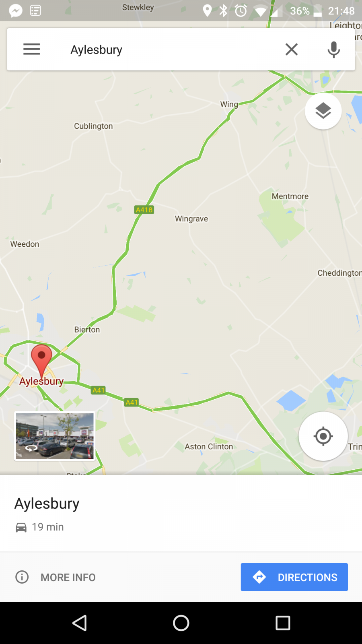Tap the Android home circle button

click(x=181, y=623)
